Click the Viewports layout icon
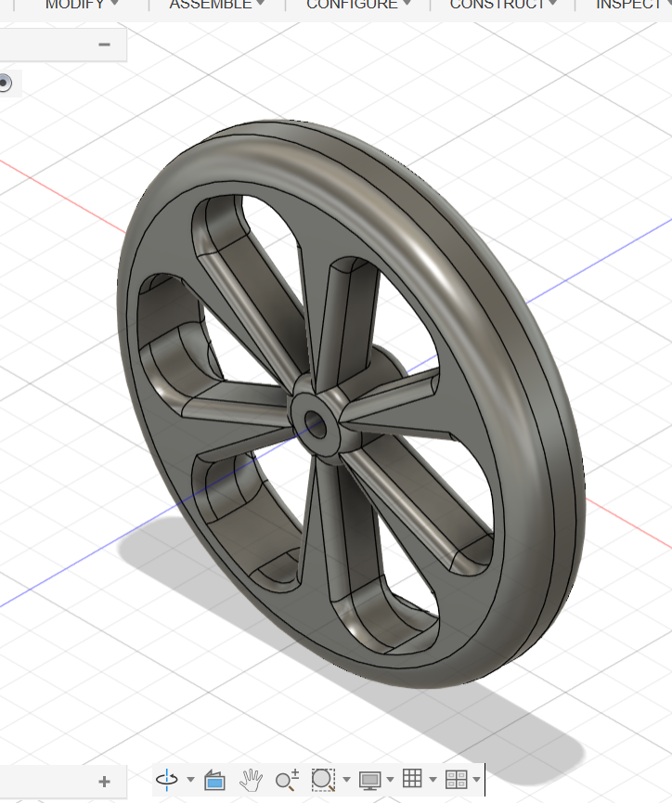Viewport: 672px width, 803px height. tap(457, 780)
